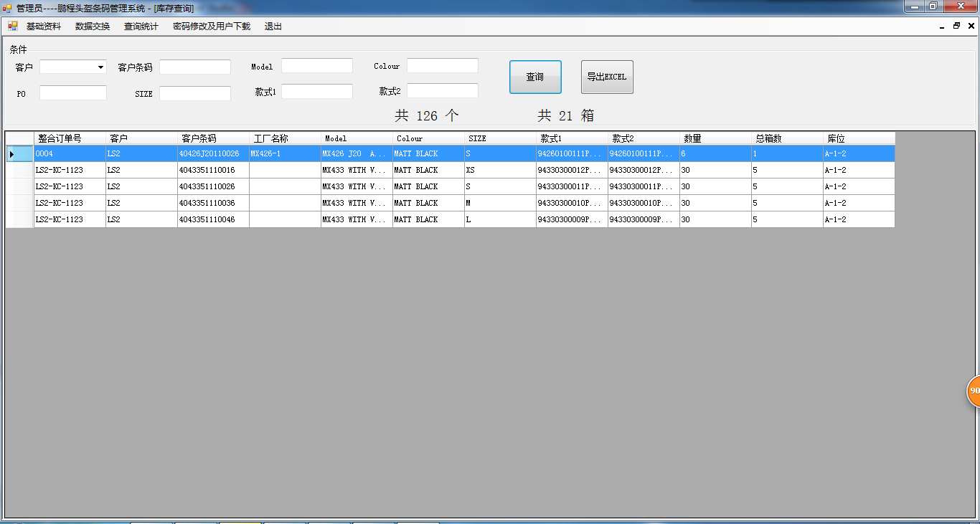Click barcode cell 4043351110036
980x524 pixels.
[213, 203]
